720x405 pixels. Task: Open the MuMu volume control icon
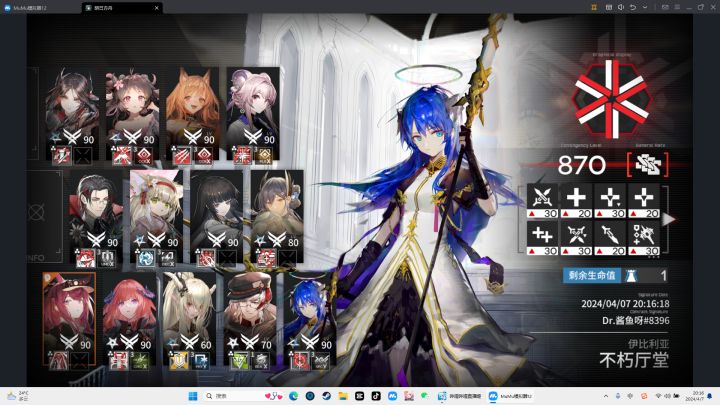621,7
